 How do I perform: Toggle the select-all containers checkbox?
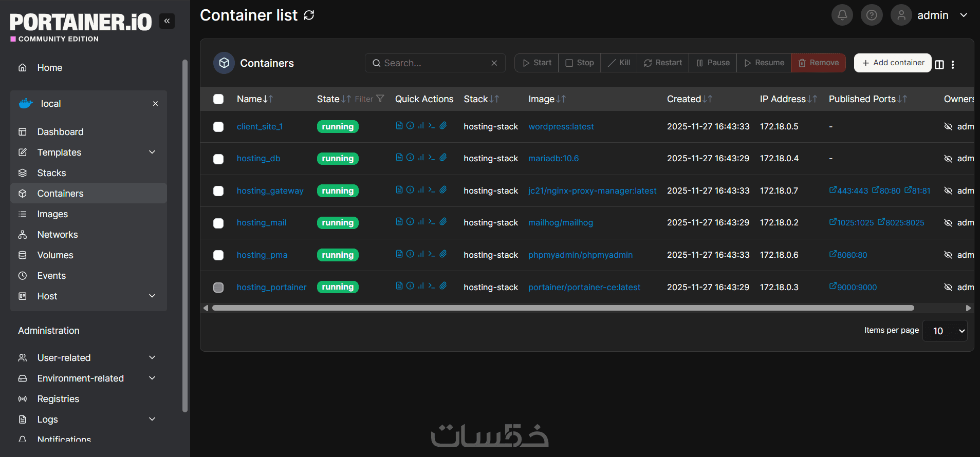[218, 99]
